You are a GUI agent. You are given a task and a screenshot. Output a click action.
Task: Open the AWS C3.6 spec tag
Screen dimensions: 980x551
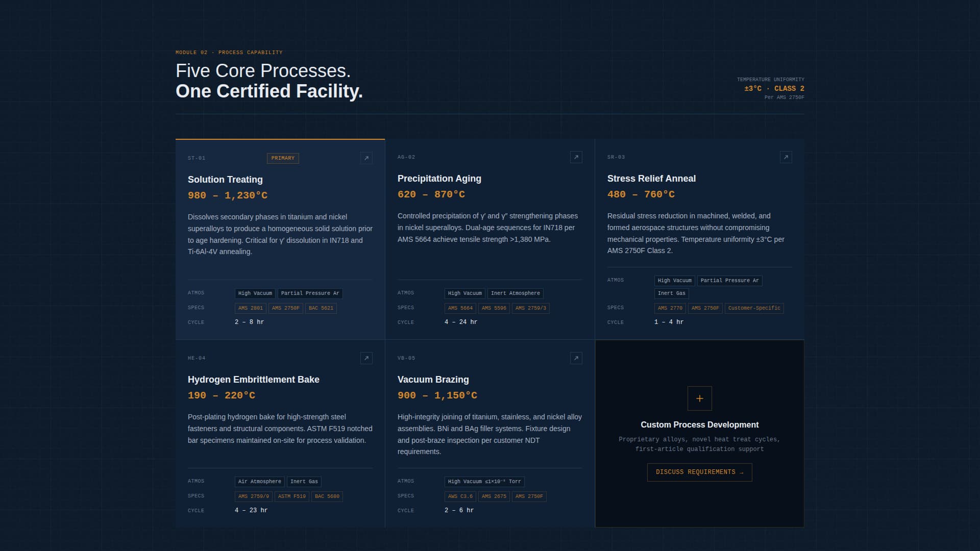click(459, 496)
